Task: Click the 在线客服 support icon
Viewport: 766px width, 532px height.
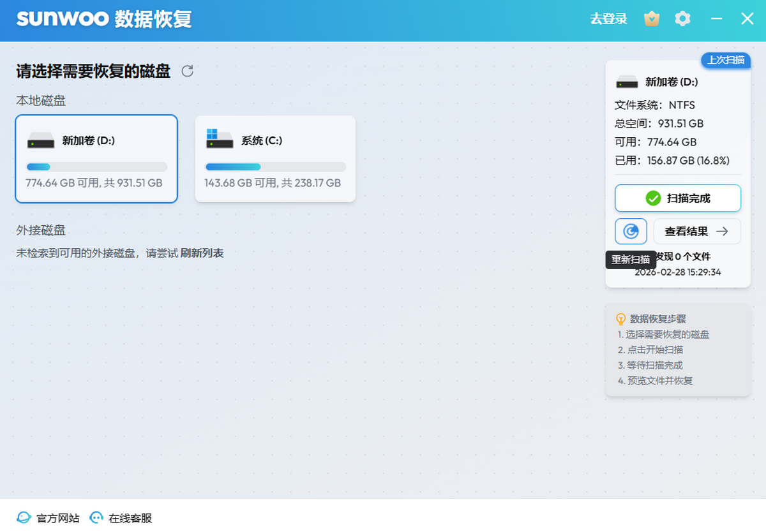Action: click(96, 517)
